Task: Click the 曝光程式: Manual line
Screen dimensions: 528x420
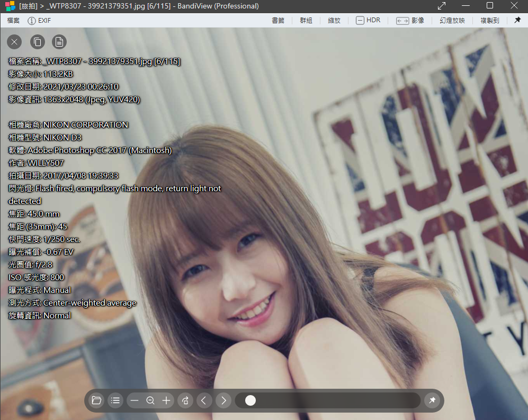Action: tap(39, 290)
